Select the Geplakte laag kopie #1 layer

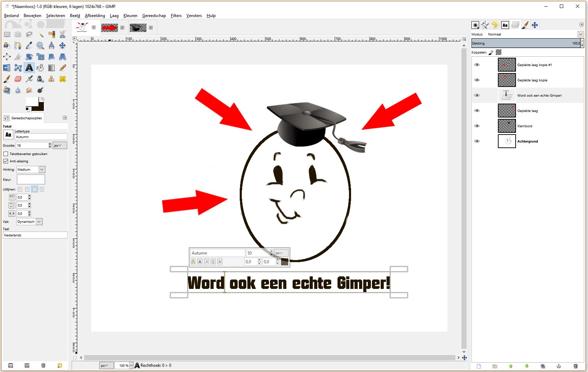tap(534, 65)
